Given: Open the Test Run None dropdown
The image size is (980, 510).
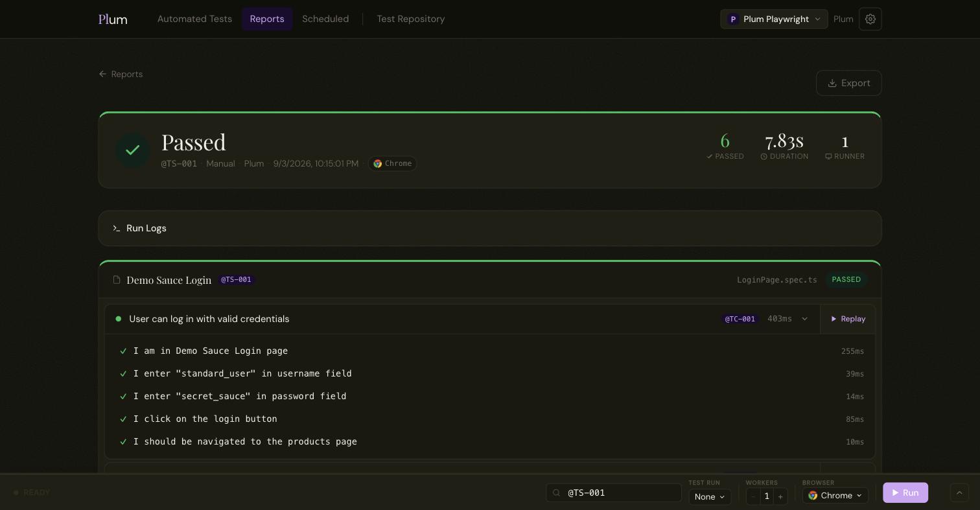Looking at the screenshot, I should (x=710, y=496).
